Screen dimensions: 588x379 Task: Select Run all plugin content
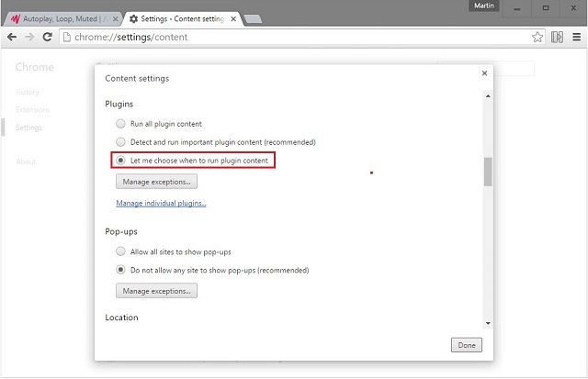click(x=120, y=124)
